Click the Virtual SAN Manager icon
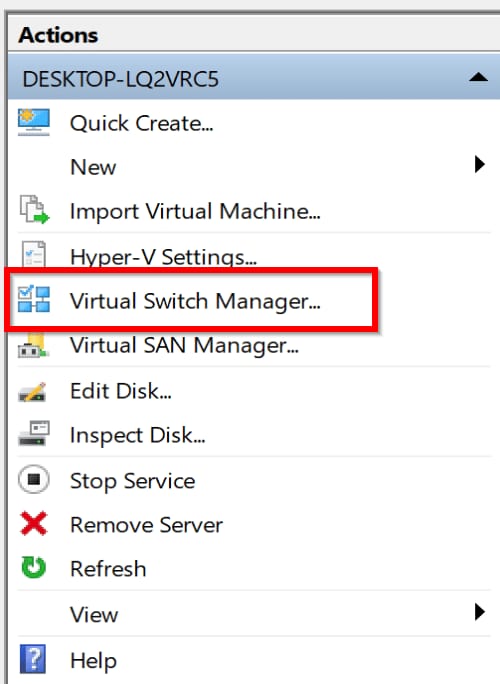The height and width of the screenshot is (684, 500). click(x=33, y=346)
